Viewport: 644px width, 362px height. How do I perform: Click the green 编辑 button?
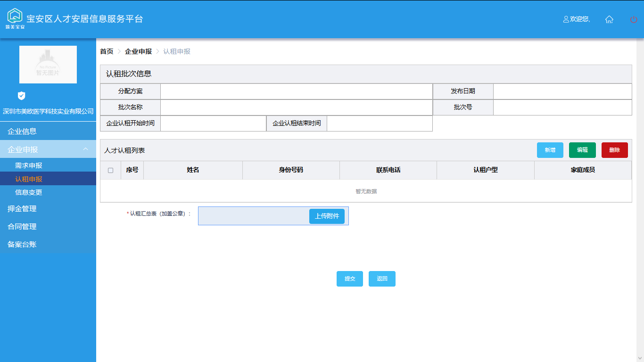coord(582,150)
